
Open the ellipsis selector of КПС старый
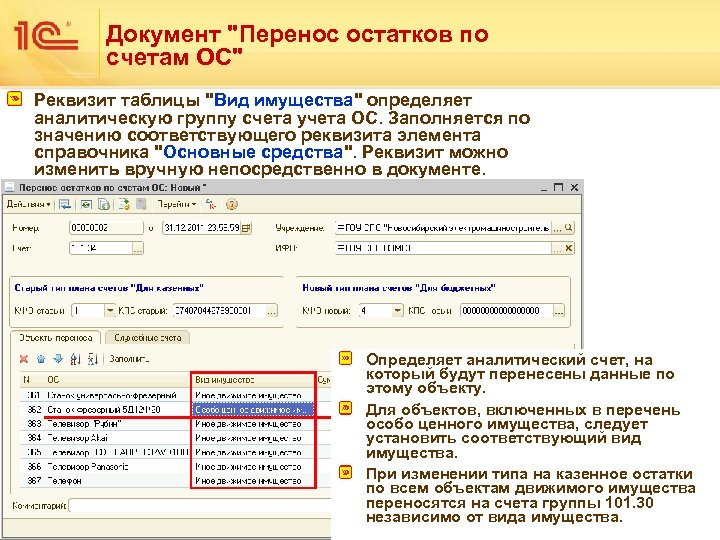[272, 311]
